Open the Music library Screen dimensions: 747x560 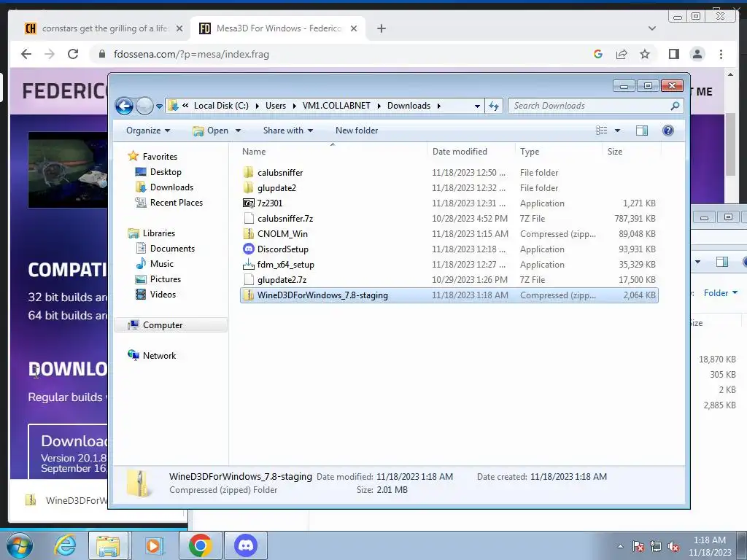161,263
